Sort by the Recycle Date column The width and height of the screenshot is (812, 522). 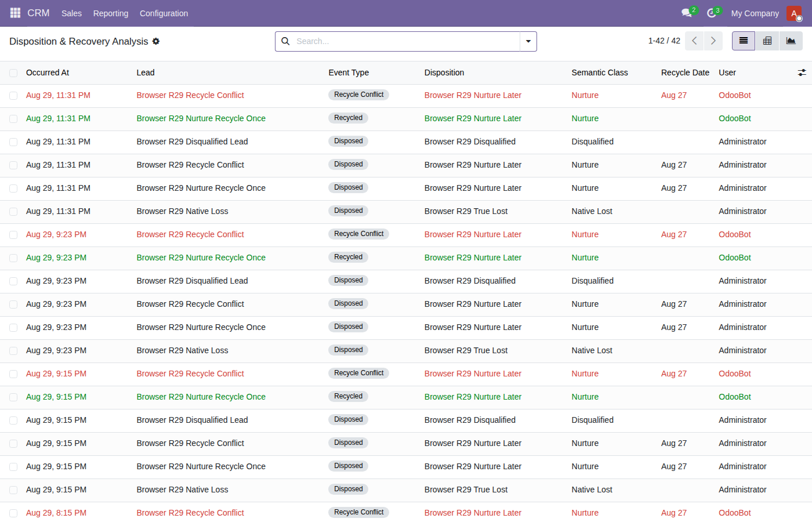[x=685, y=72]
